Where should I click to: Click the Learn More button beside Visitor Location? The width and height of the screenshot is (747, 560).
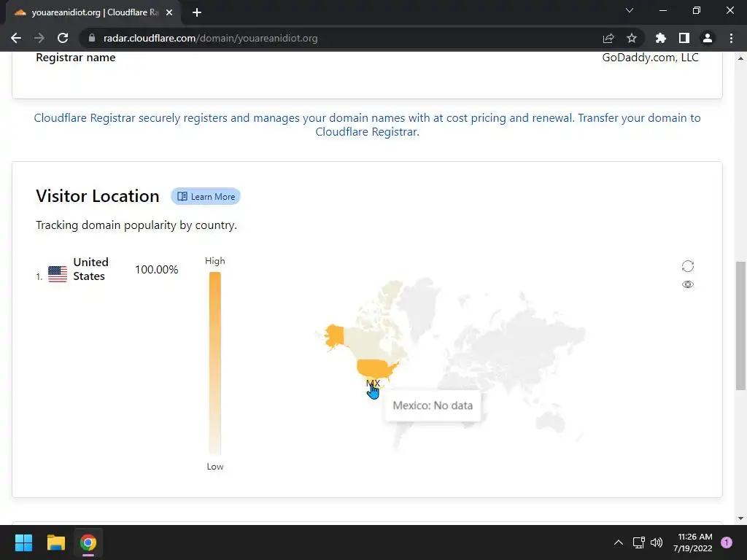coord(206,196)
